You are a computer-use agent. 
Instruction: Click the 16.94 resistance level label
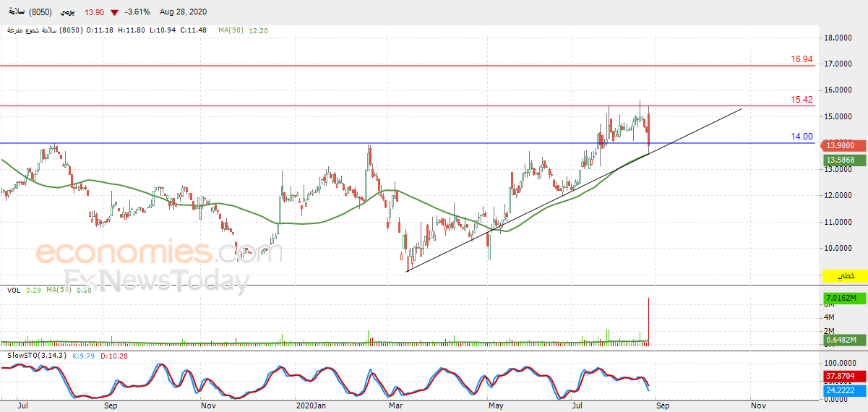tap(802, 59)
